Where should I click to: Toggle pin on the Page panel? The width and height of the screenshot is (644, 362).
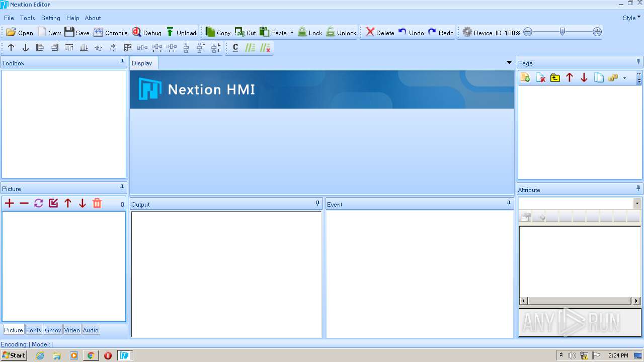pyautogui.click(x=638, y=62)
